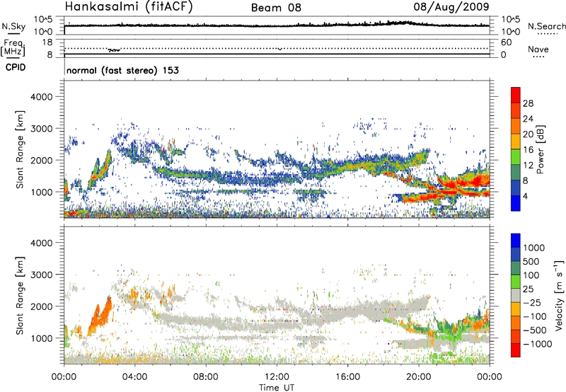566x392 pixels.
Task: Click the '16' power colorbar tick label
Action: click(528, 150)
